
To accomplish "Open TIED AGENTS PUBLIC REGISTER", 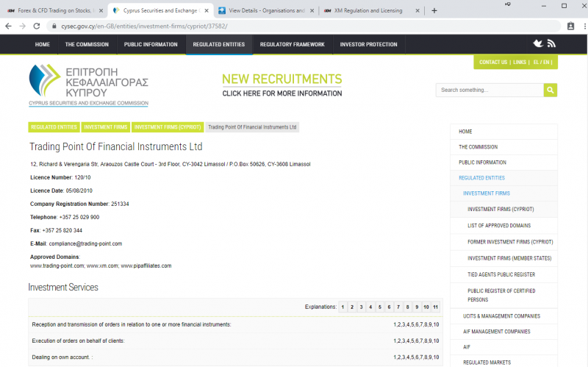I will coord(503,274).
